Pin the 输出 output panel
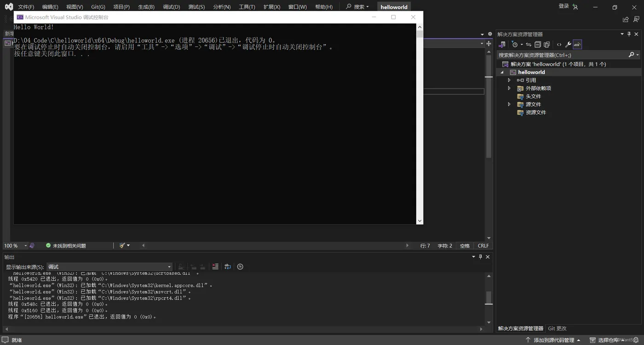The width and height of the screenshot is (644, 345). pos(481,257)
